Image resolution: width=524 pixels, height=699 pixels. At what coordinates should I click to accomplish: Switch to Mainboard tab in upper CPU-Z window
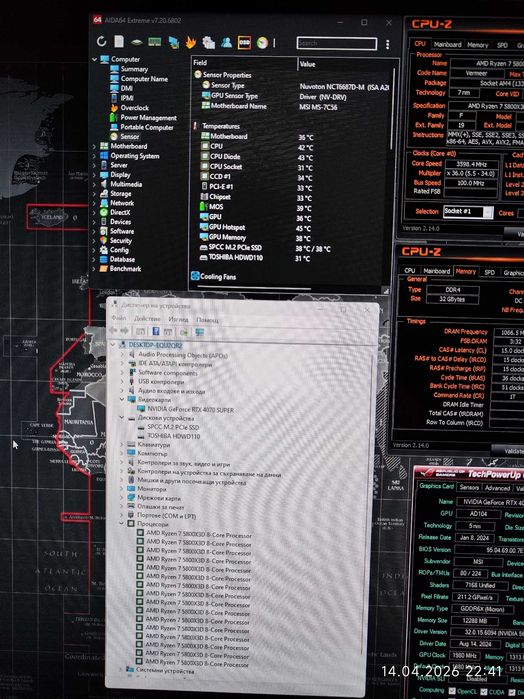click(x=447, y=45)
